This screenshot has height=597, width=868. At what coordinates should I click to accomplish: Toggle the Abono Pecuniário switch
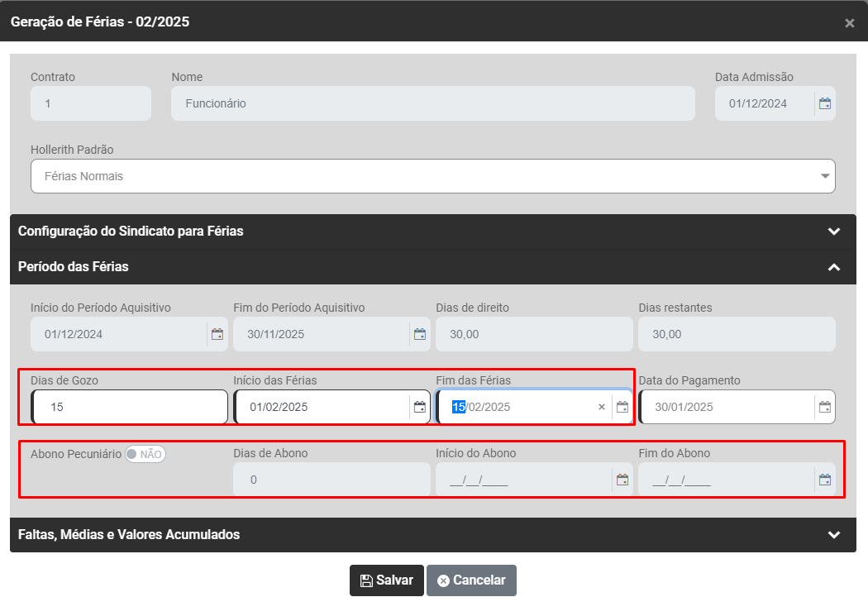(x=145, y=454)
